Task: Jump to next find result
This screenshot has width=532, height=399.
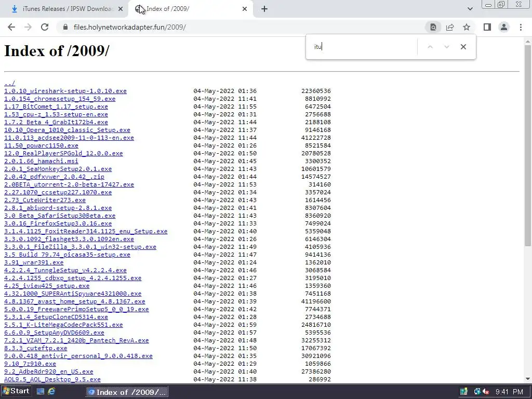Action: pyautogui.click(x=446, y=47)
